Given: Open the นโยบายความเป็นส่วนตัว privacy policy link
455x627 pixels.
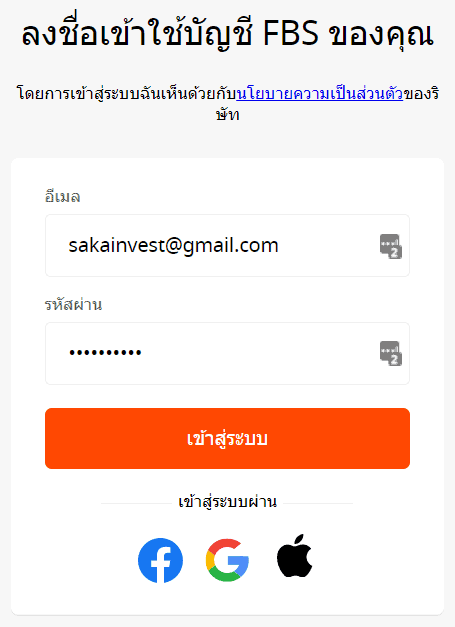Looking at the screenshot, I should click(x=319, y=94).
